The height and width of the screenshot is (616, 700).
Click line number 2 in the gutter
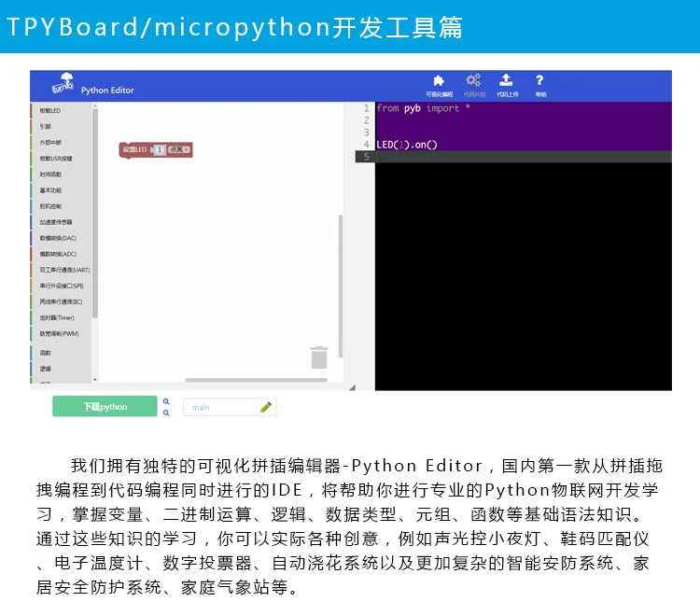click(x=367, y=120)
